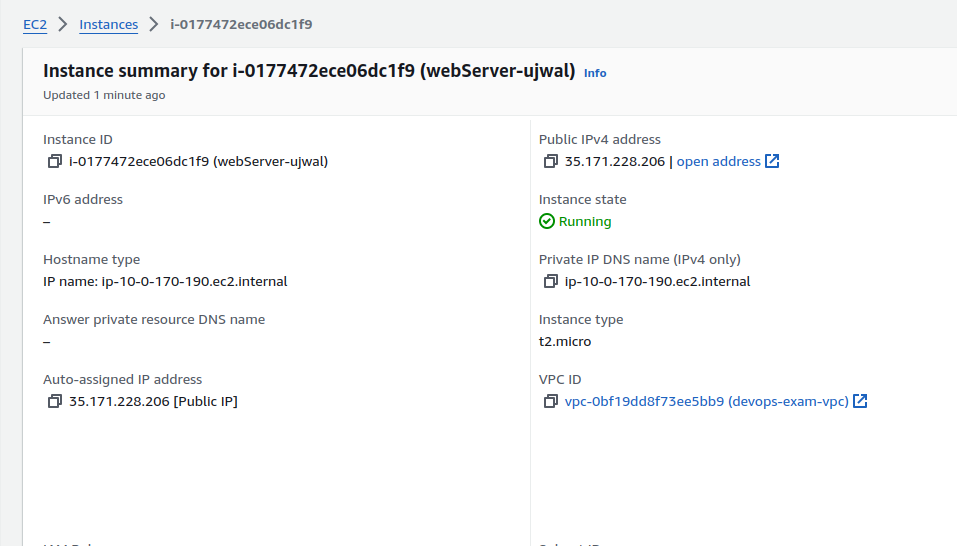Click external link icon beside open address
This screenshot has width=957, height=546.
click(772, 161)
